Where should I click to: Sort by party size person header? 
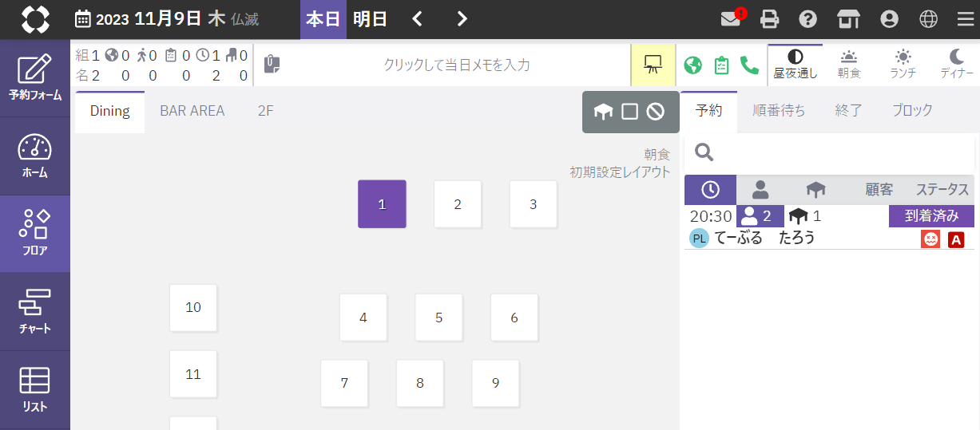760,190
